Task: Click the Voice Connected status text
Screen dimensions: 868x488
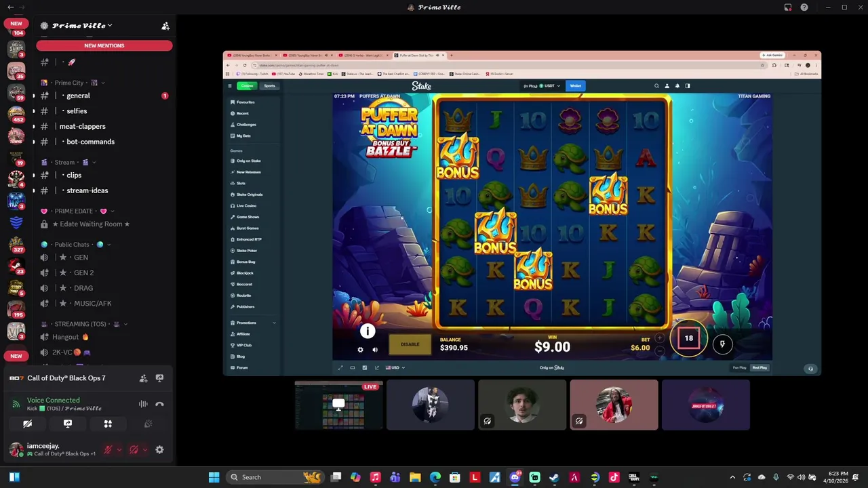Action: (x=54, y=400)
